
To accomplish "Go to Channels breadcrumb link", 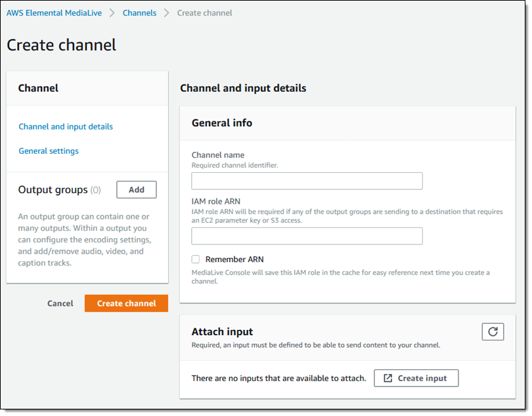I will (139, 12).
